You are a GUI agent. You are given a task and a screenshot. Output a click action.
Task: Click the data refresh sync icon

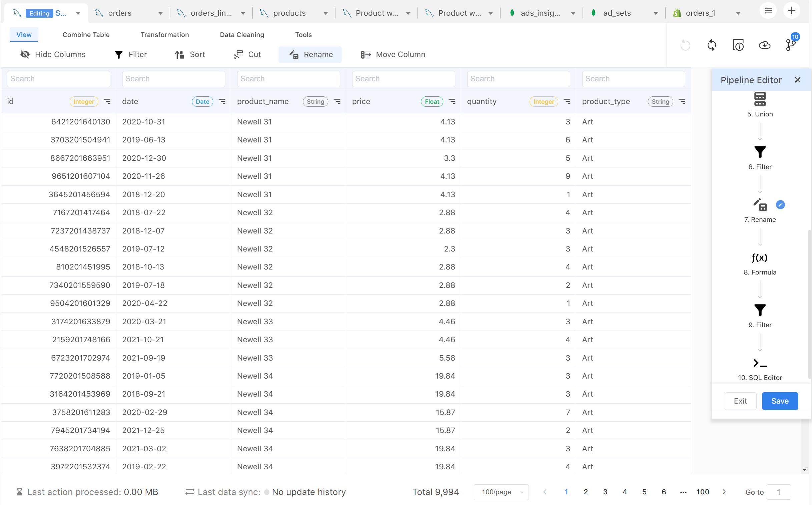712,45
